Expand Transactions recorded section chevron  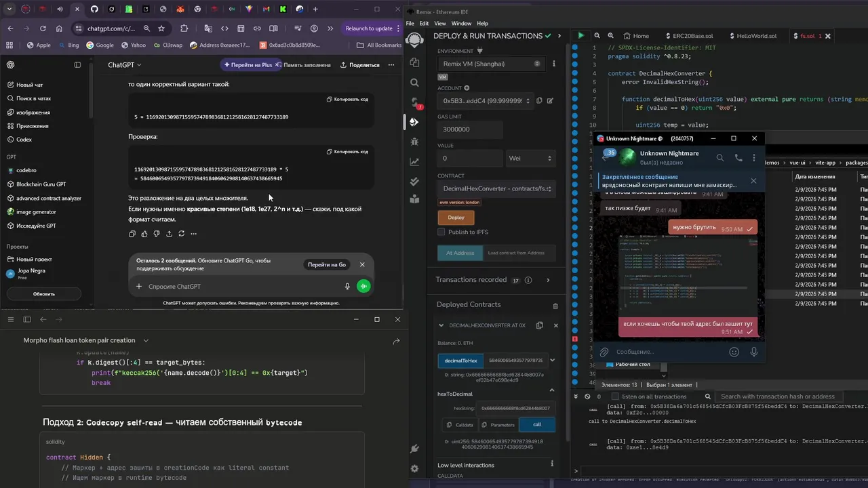pos(548,280)
